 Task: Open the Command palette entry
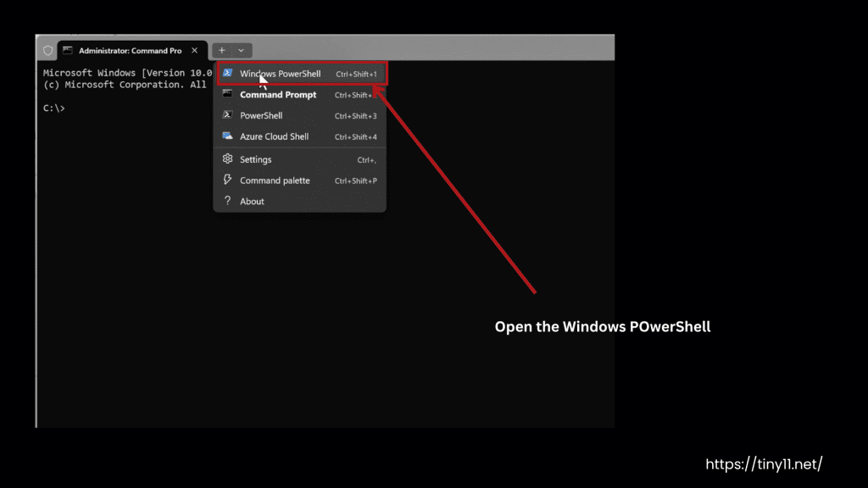pos(276,180)
